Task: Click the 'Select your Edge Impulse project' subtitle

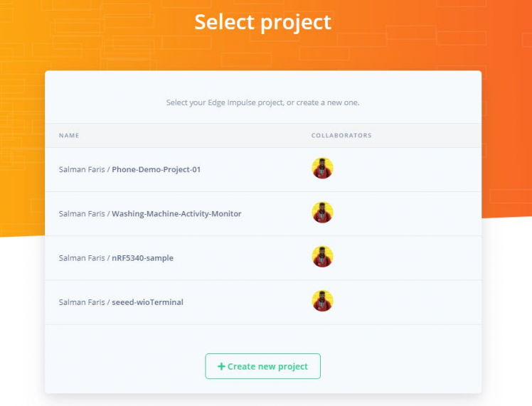Action: point(262,102)
